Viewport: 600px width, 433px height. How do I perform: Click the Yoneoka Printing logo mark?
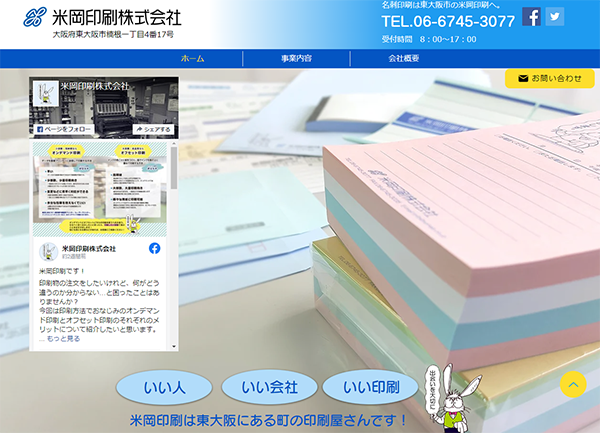35,17
